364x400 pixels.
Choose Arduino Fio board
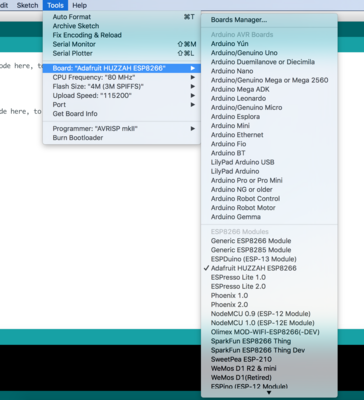(x=269, y=144)
